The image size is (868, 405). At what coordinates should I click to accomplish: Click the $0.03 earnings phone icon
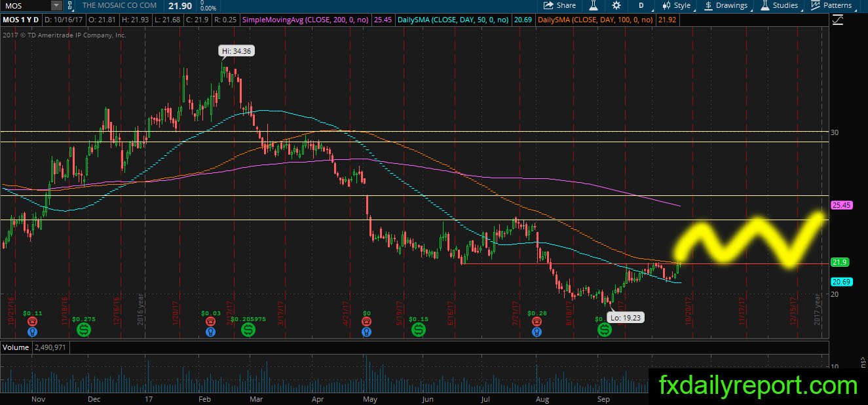[x=210, y=322]
